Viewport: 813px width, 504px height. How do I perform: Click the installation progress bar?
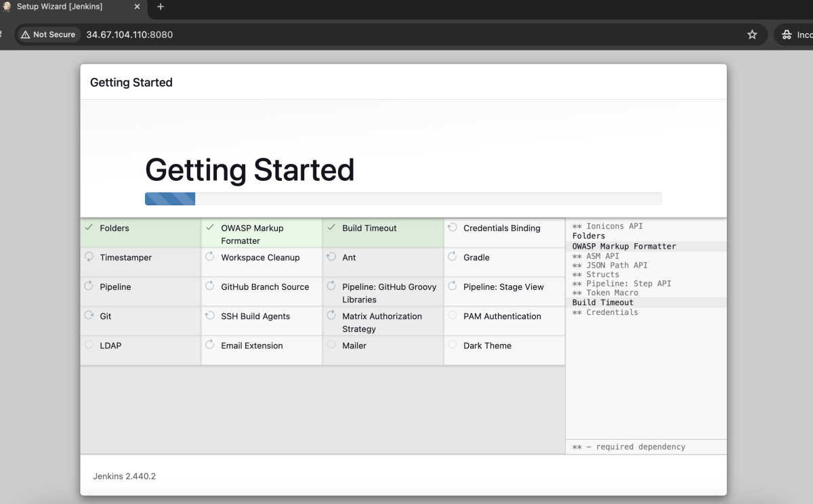point(403,198)
